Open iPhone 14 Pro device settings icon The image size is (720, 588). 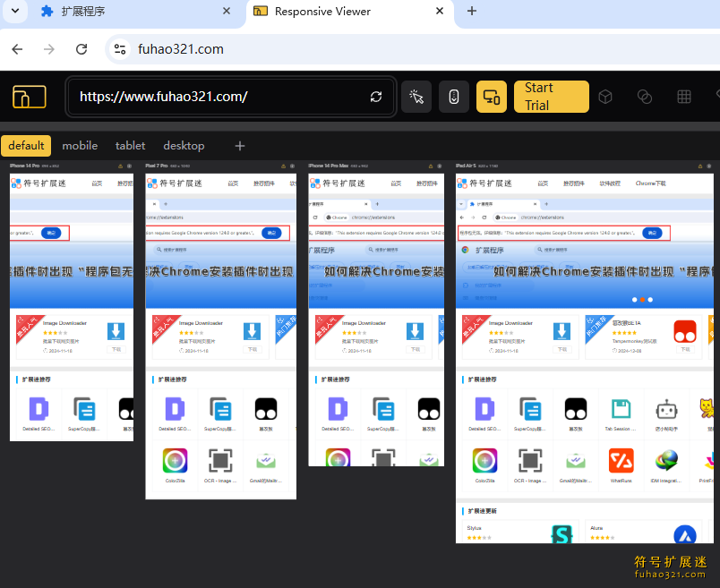130,166
